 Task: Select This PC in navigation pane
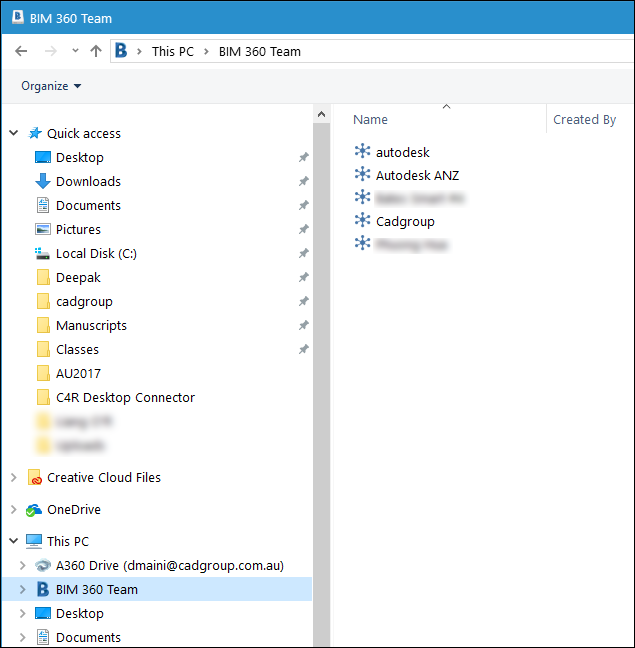(x=68, y=541)
